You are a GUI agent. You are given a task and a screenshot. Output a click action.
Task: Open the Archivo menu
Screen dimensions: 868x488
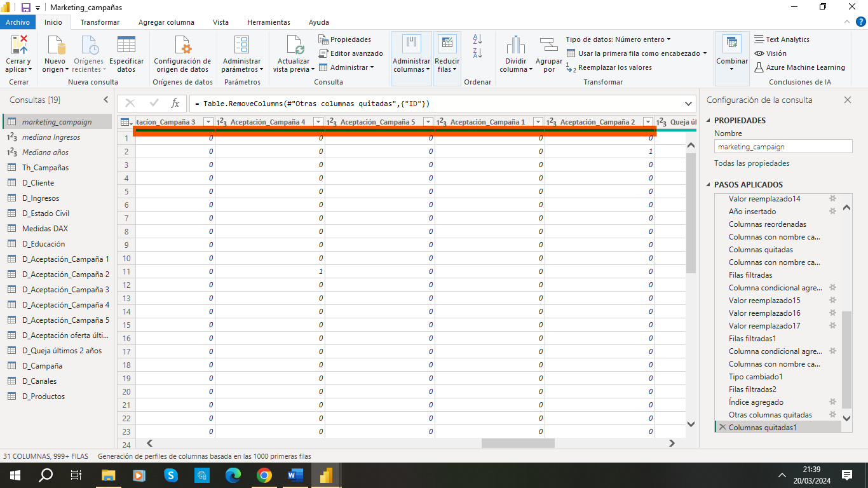[x=18, y=22]
